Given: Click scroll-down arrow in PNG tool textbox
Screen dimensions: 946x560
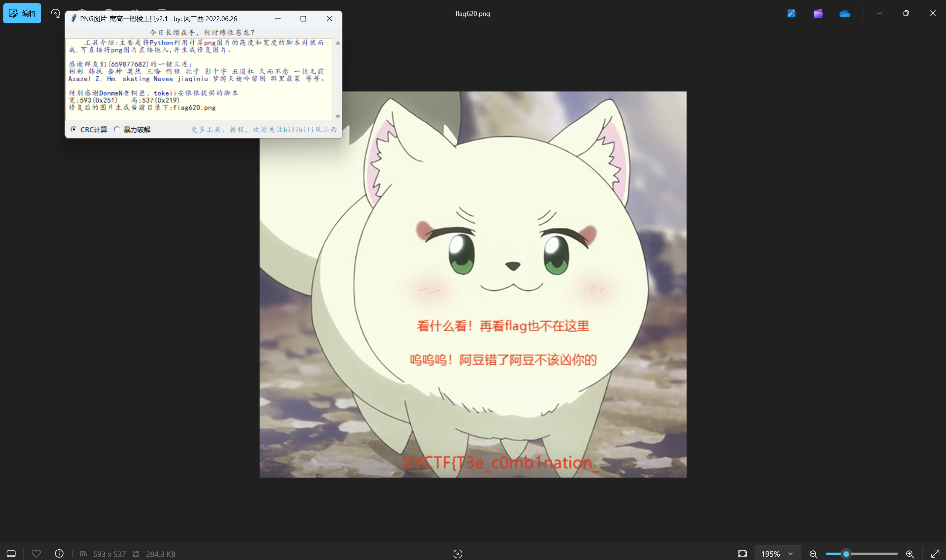Looking at the screenshot, I should click(x=338, y=116).
